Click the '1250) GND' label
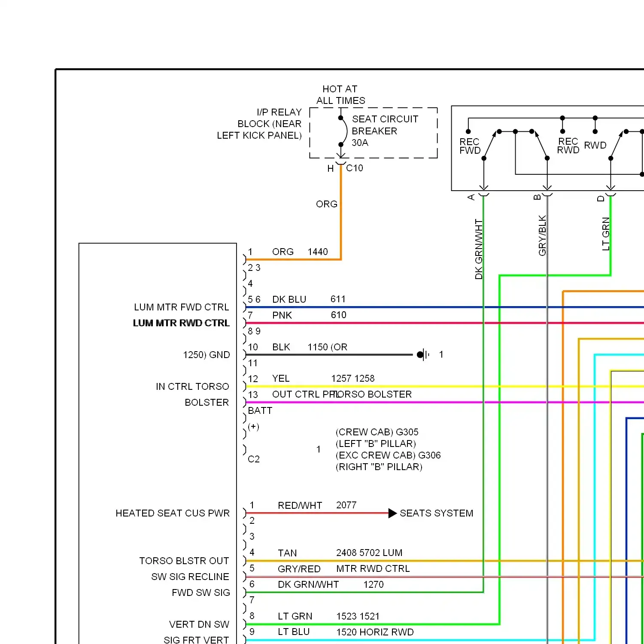The height and width of the screenshot is (644, 644). tap(207, 355)
